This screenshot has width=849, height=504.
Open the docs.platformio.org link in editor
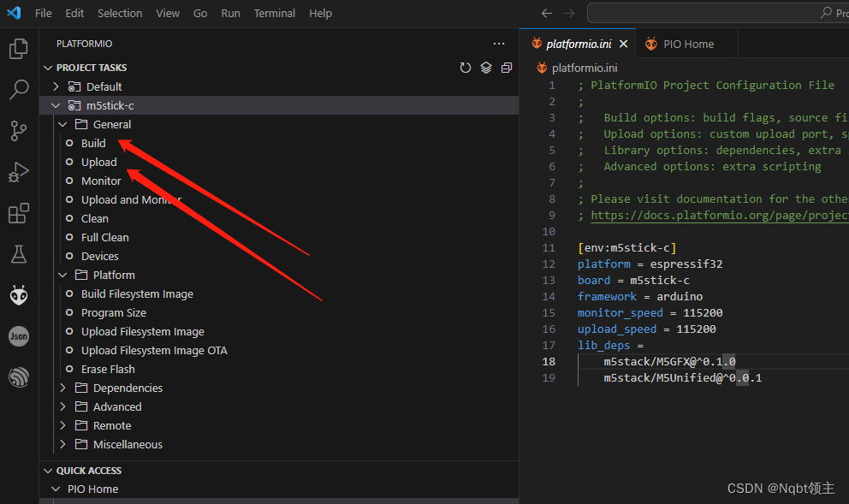tap(720, 216)
